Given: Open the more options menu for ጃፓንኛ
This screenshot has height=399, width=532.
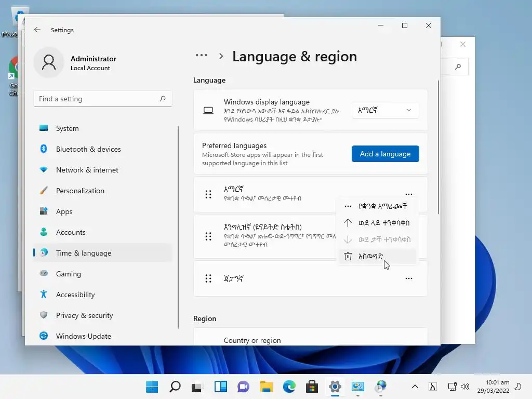Looking at the screenshot, I should 409,278.
